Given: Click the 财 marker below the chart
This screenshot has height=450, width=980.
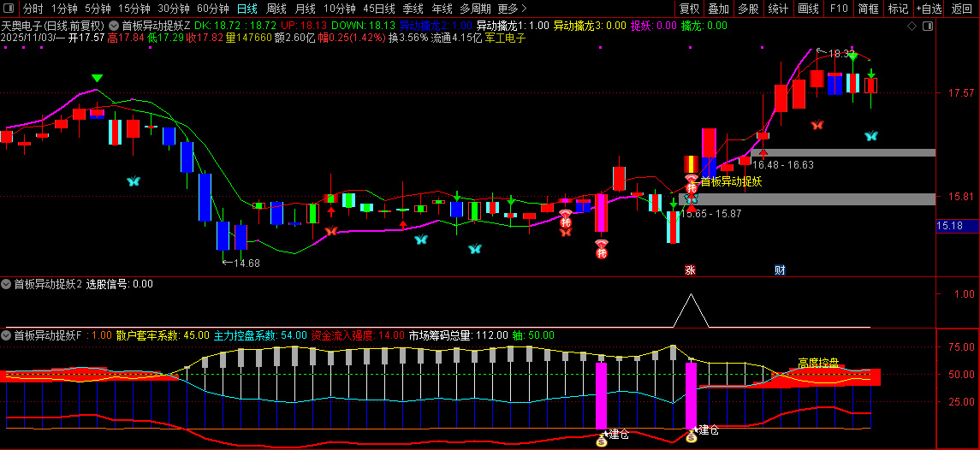Looking at the screenshot, I should pos(780,270).
